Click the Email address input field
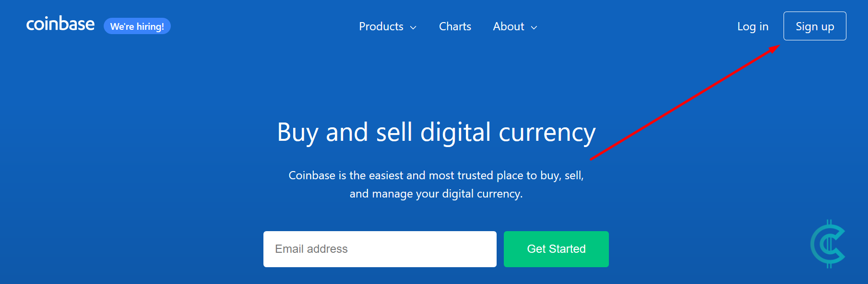 [379, 249]
